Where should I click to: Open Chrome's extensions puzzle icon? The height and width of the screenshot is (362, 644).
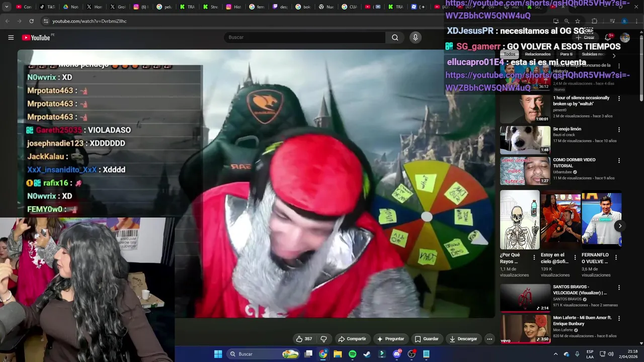[x=594, y=21]
